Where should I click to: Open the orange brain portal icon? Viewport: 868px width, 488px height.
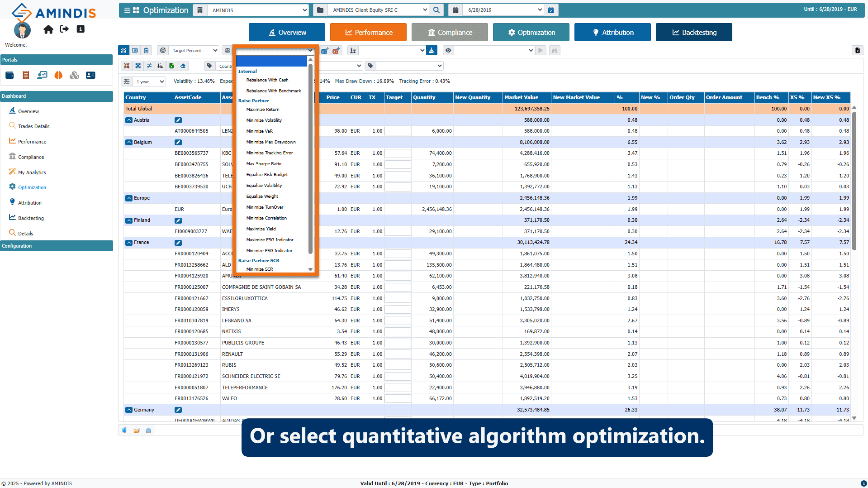pyautogui.click(x=58, y=75)
